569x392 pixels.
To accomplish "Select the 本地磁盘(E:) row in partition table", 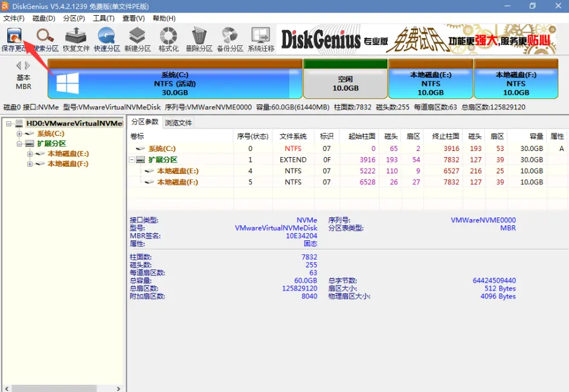I will [348, 171].
